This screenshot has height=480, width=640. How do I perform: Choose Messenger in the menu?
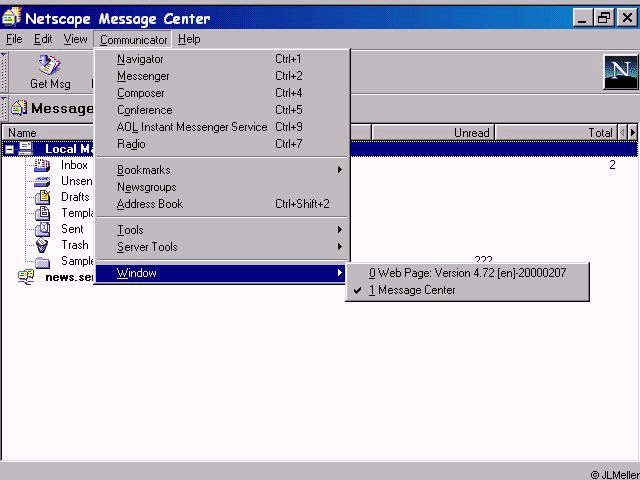pos(222,76)
